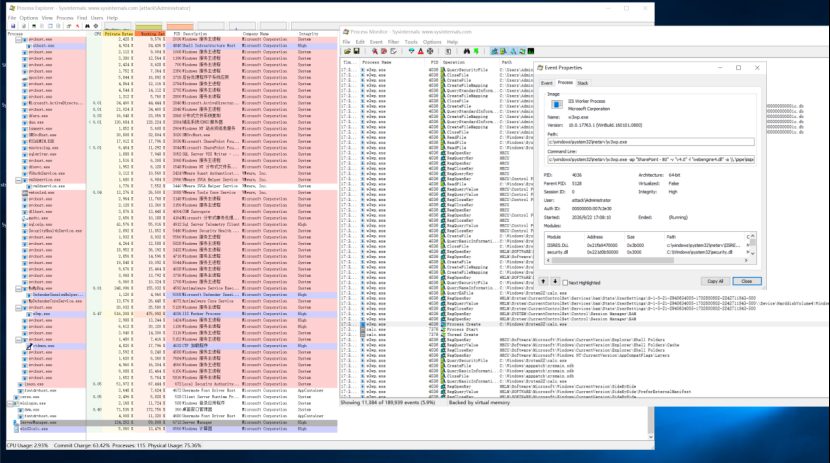Collapse the MsMpEng.exe tree node

[19, 288]
